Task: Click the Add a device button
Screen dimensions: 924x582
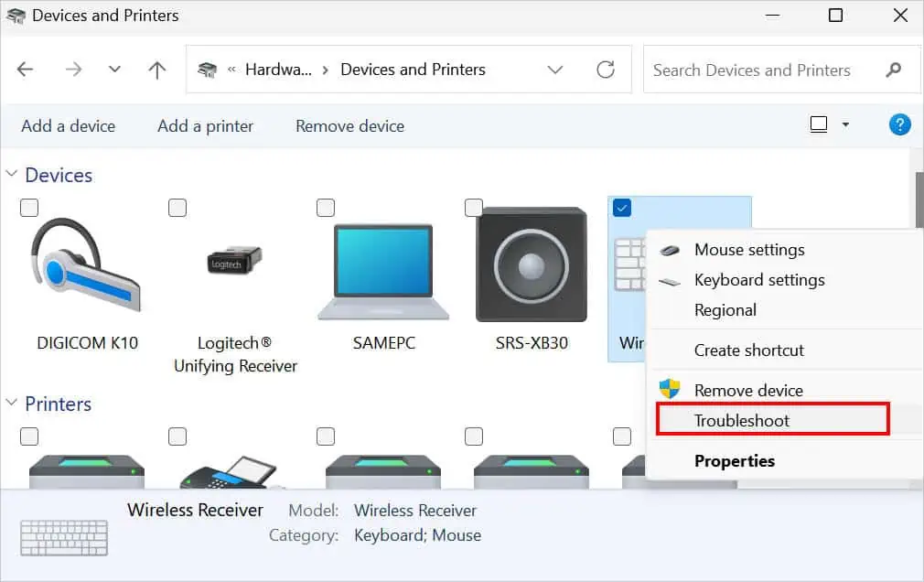Action: [68, 125]
